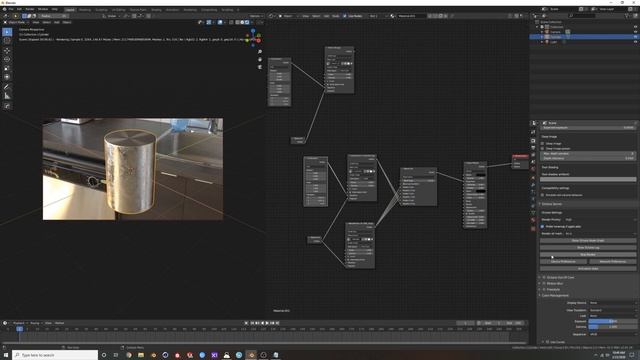Open the Look dropdown
The image size is (640, 360).
pos(612,316)
